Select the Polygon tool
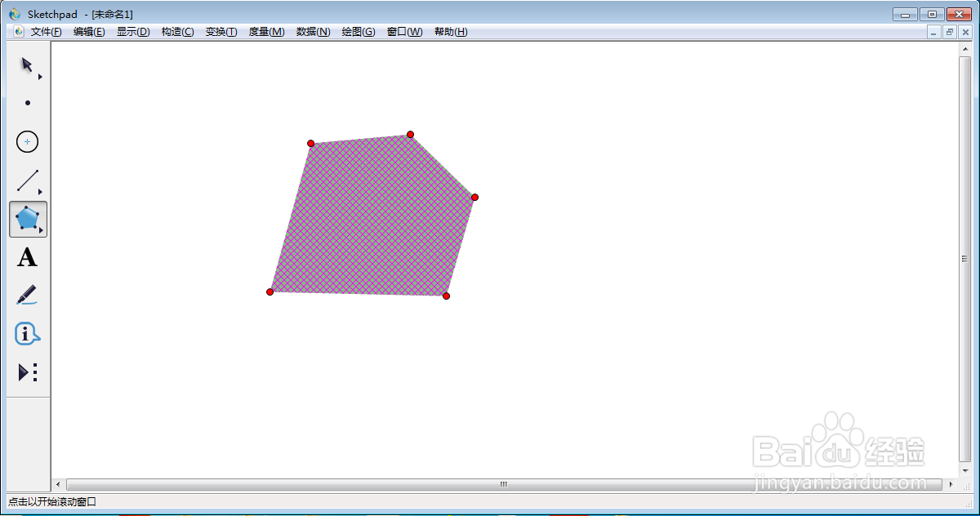Screen dimensions: 980x516 point(28,219)
